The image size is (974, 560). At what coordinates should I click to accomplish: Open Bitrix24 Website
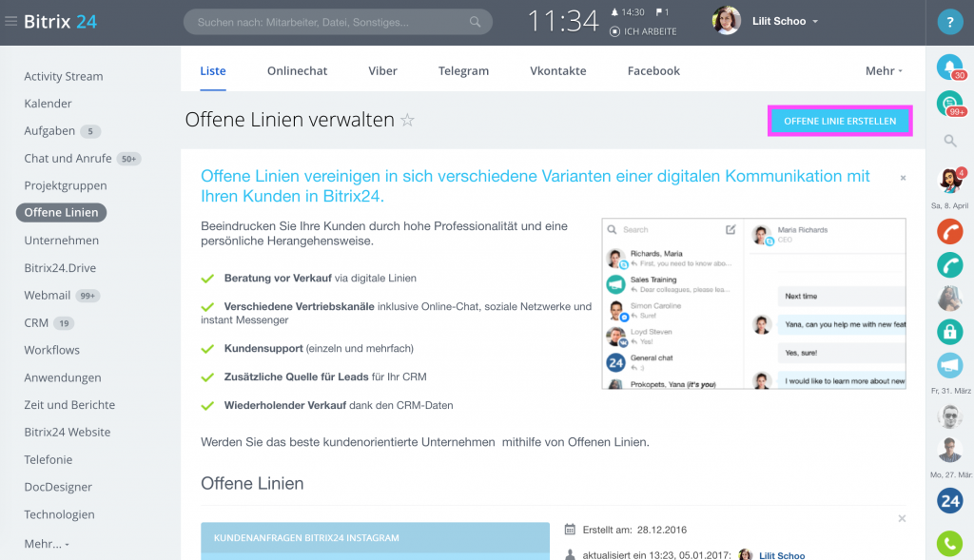(68, 432)
